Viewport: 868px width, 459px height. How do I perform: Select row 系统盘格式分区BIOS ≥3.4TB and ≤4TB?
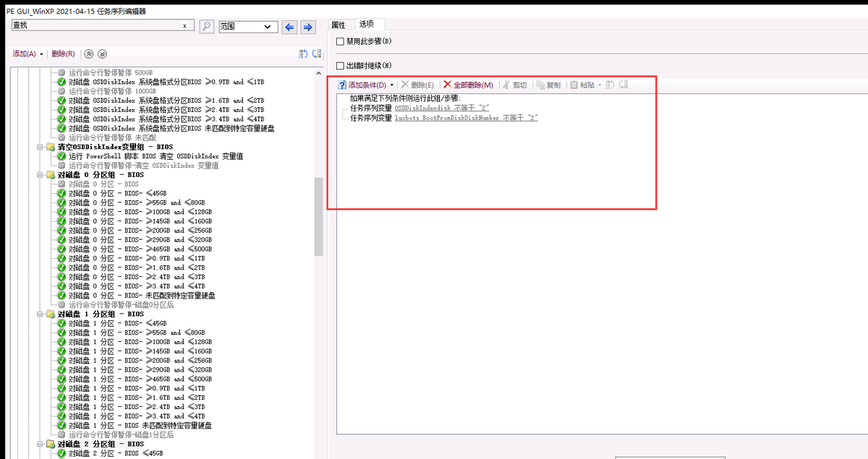(x=166, y=119)
